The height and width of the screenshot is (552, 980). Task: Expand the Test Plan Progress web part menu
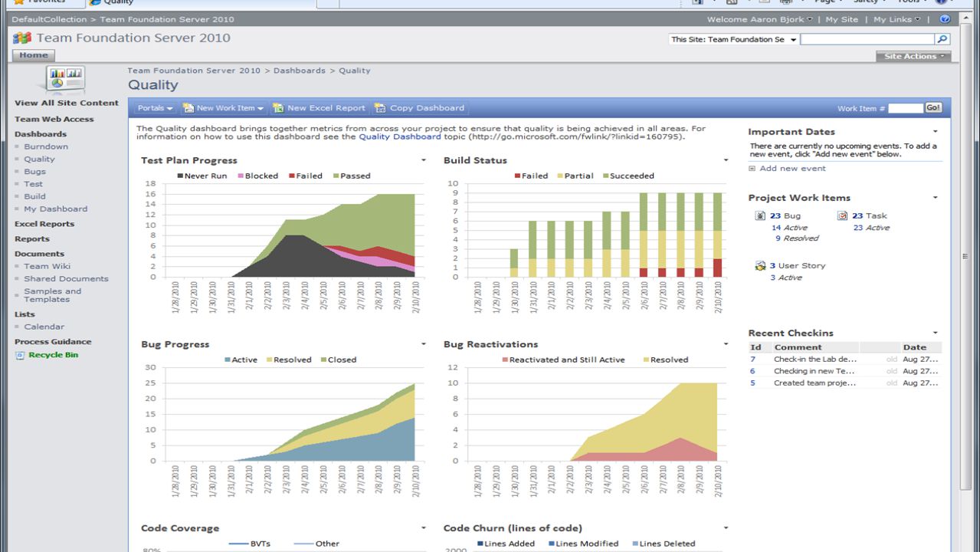click(424, 160)
